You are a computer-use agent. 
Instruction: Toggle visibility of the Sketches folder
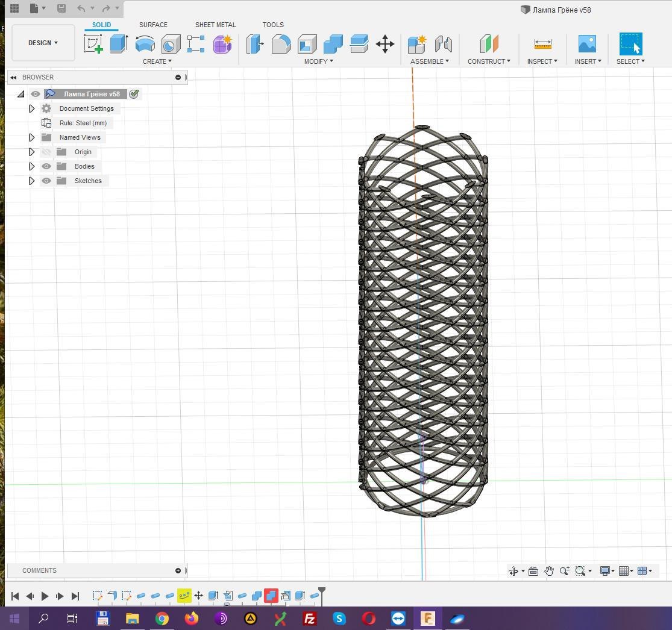(46, 181)
